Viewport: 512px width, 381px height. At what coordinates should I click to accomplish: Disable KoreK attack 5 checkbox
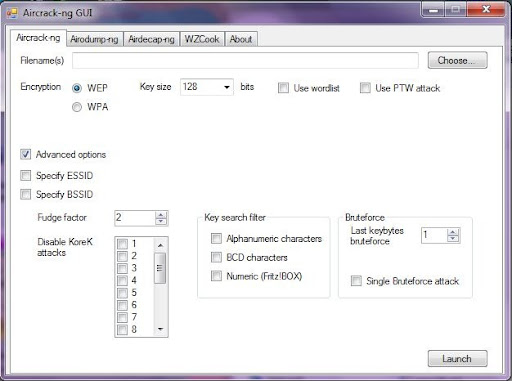click(122, 293)
